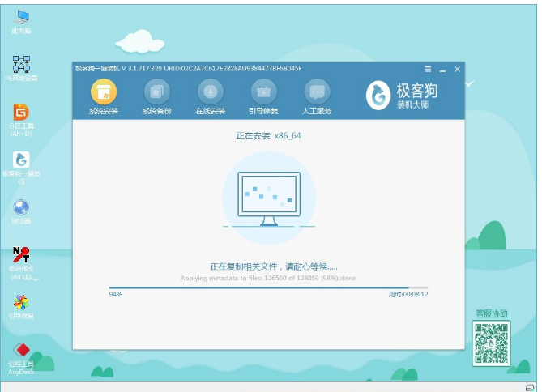Open the 浏览器 desktop icon
Viewport: 542px width, 392px height.
[21, 208]
